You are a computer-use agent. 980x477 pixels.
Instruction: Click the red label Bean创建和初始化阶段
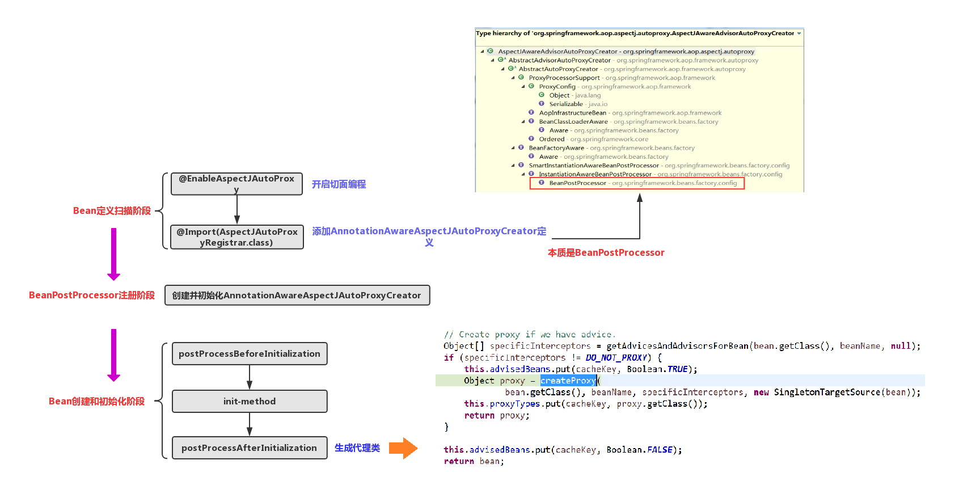96,401
